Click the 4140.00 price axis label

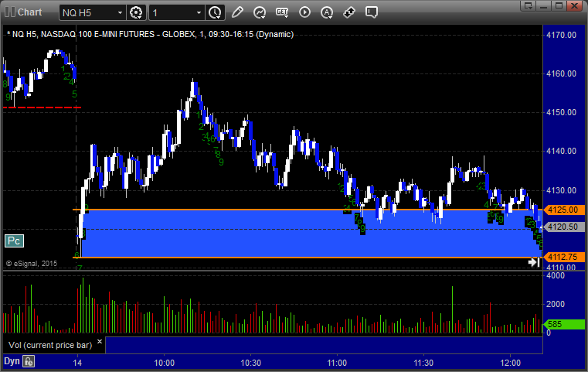561,151
